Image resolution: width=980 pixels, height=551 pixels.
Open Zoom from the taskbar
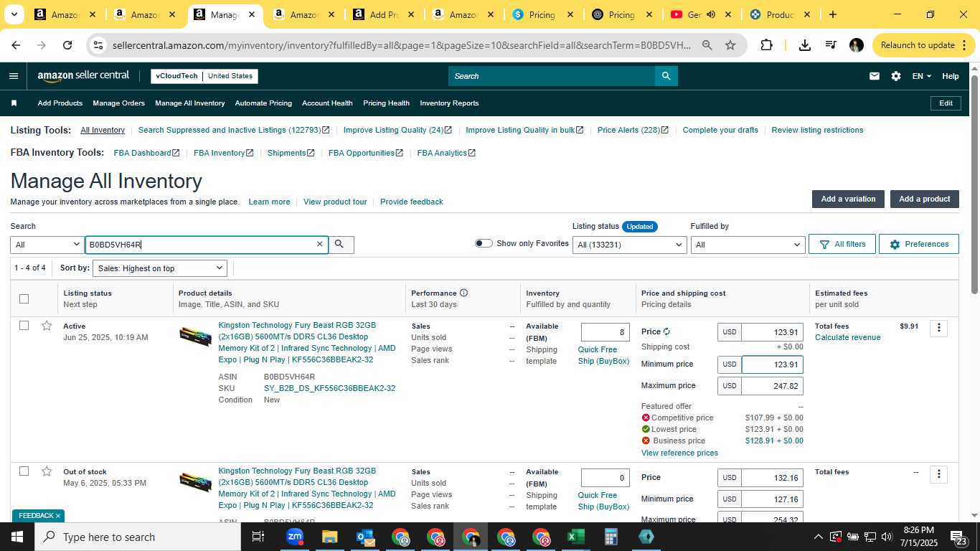click(x=294, y=537)
